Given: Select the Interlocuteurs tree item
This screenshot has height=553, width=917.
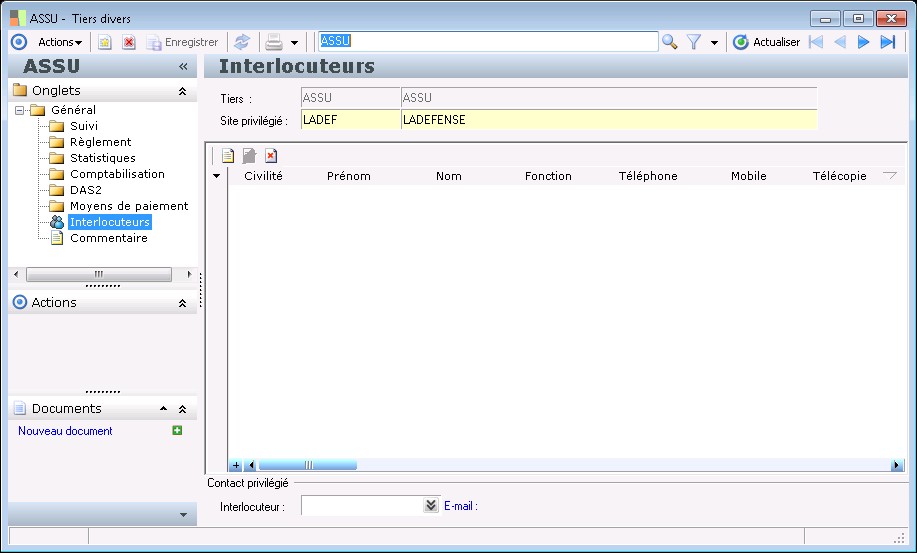Looking at the screenshot, I should [110, 222].
